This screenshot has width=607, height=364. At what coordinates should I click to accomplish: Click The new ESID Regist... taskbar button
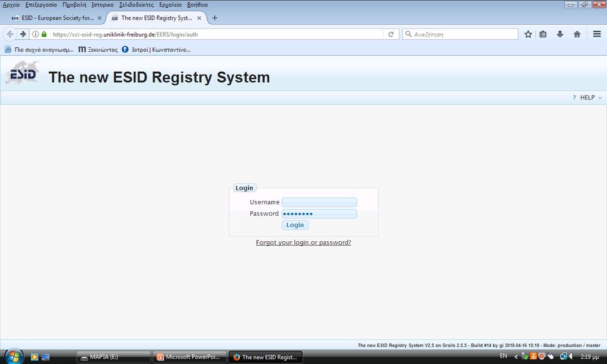pos(266,357)
